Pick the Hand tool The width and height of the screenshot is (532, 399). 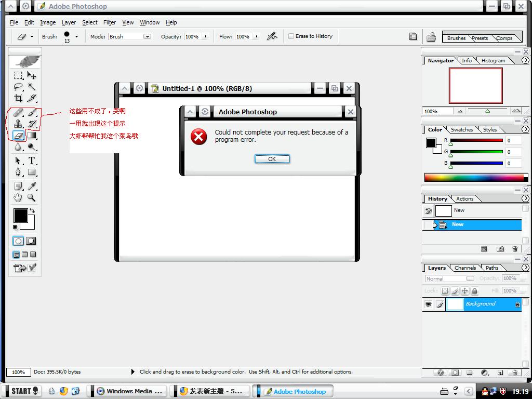pyautogui.click(x=18, y=197)
